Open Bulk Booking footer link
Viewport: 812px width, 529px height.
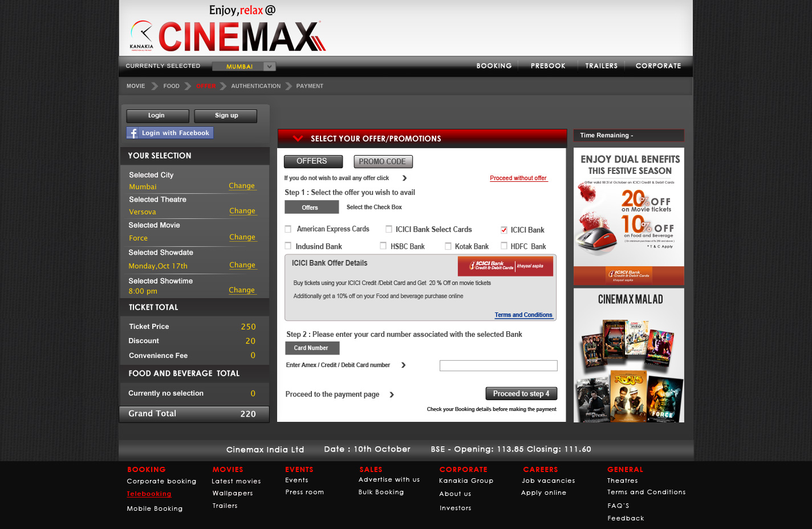click(x=381, y=492)
